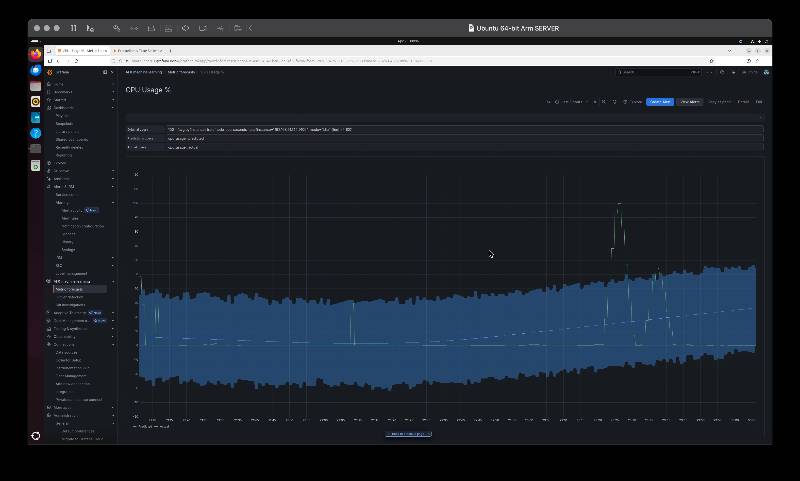Switch to the Prometheus Time Series browser tab
800x481 pixels.
pos(139,50)
